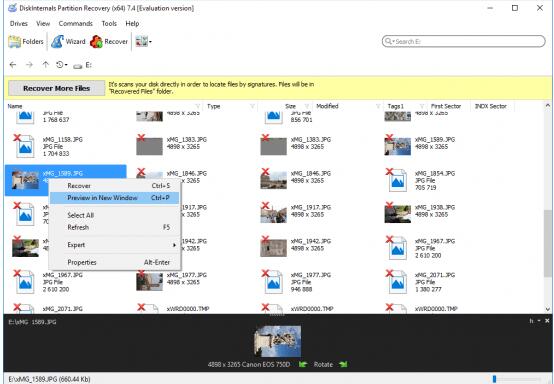
Task: Select xMG_1158.JPG file icon
Action: pyautogui.click(x=24, y=146)
